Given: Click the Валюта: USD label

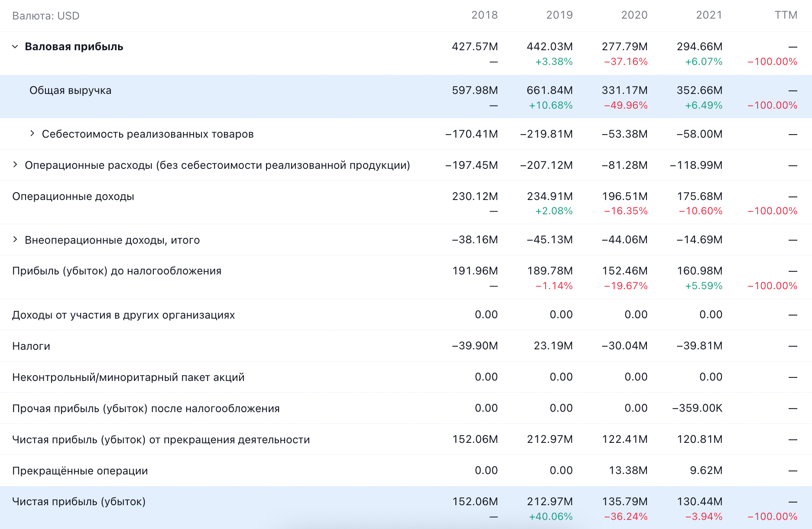Looking at the screenshot, I should pos(46,16).
